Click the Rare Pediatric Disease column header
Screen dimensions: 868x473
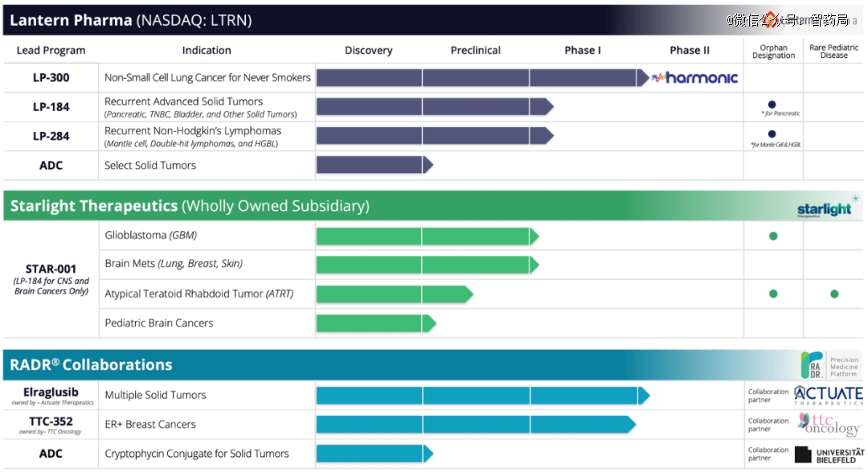click(833, 51)
